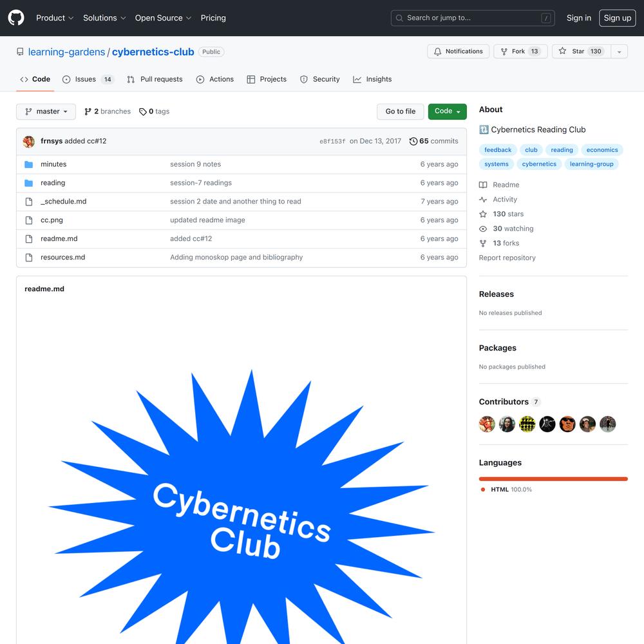View the 0 tags link
The width and height of the screenshot is (644, 644).
[155, 111]
